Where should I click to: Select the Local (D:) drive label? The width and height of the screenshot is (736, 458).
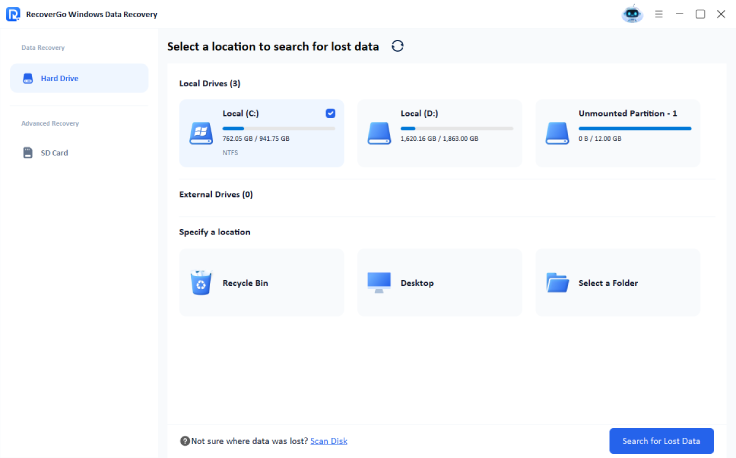click(419, 113)
